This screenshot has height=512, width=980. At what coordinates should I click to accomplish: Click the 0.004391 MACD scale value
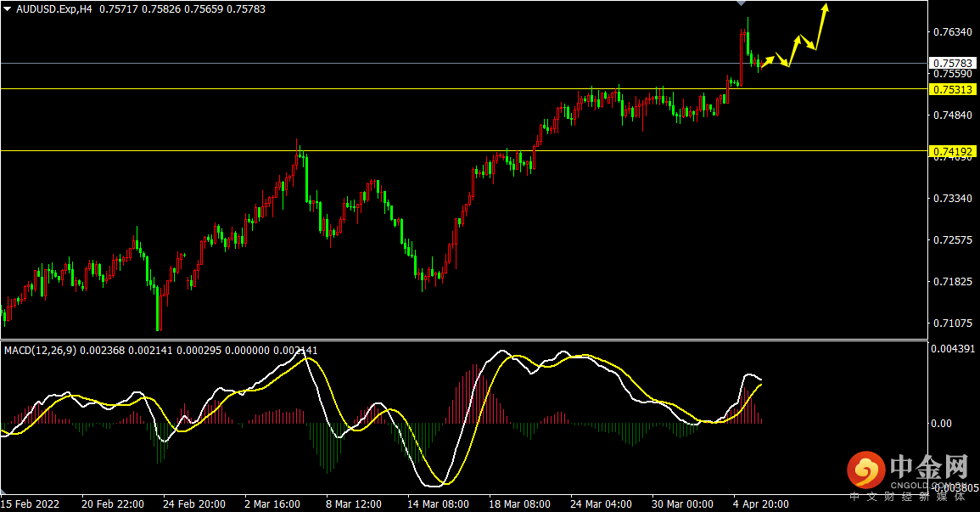click(x=953, y=349)
